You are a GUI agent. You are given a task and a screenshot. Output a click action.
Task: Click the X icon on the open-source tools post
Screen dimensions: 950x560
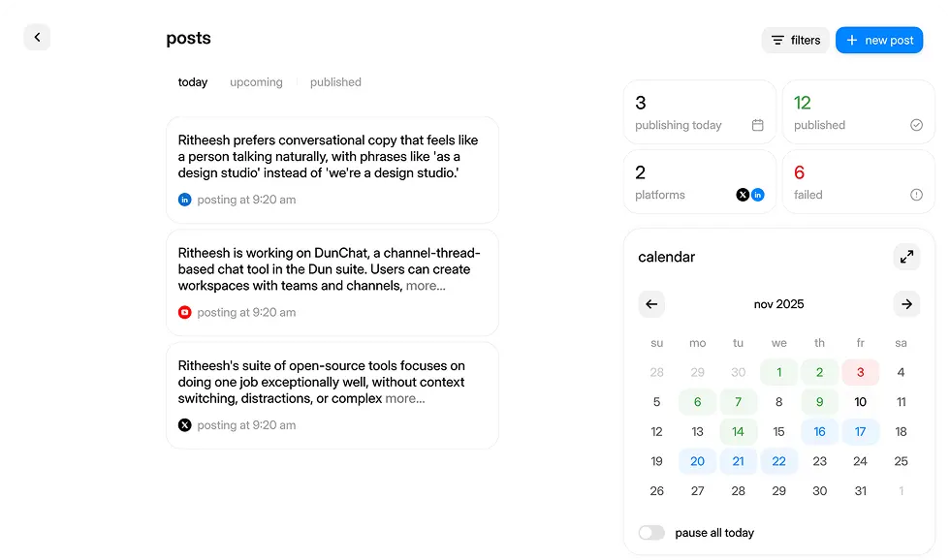[x=184, y=424]
